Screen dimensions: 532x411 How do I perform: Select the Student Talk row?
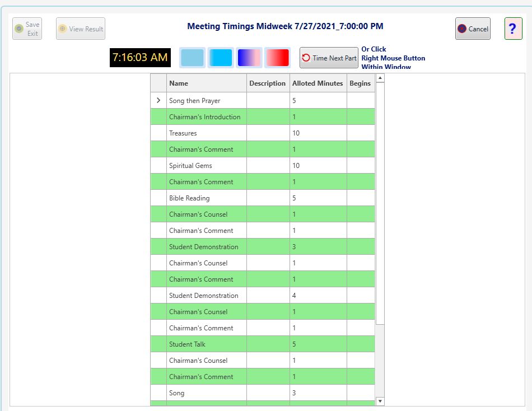[263, 344]
